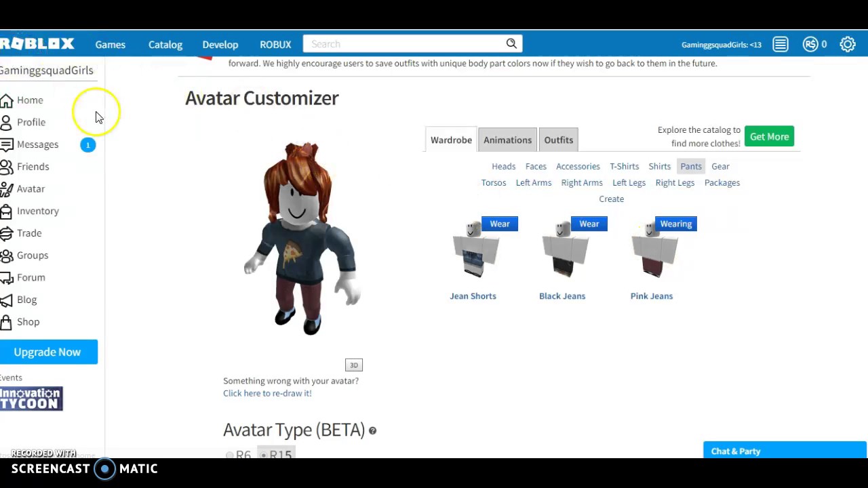The image size is (868, 488).
Task: Select the Right Arms wardrobe category
Action: pos(582,182)
